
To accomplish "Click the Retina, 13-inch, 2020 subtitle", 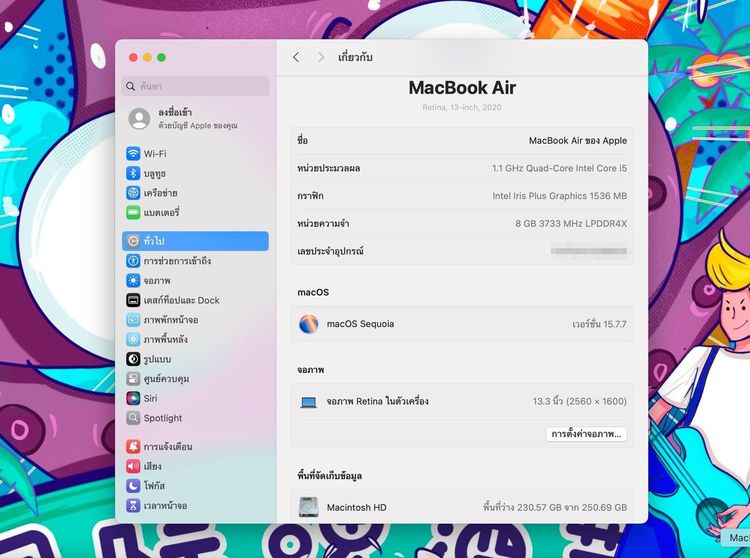I will [x=462, y=107].
